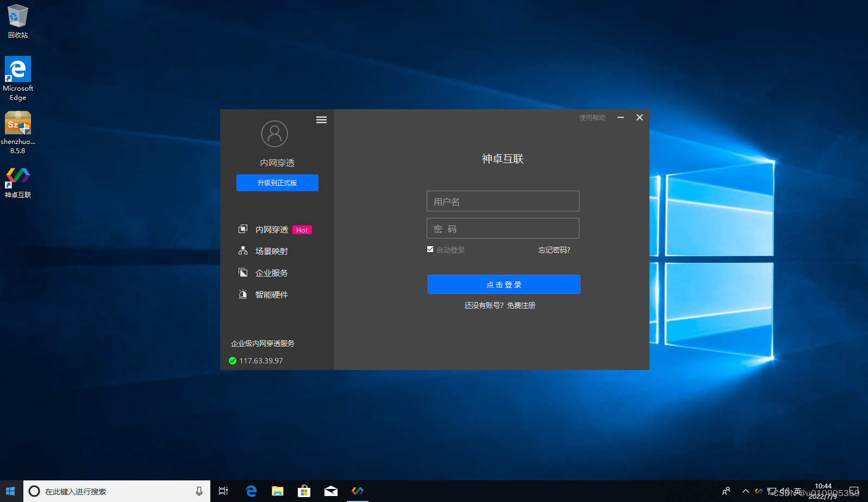
Task: Minimize the 神卓互联 window
Action: click(621, 117)
